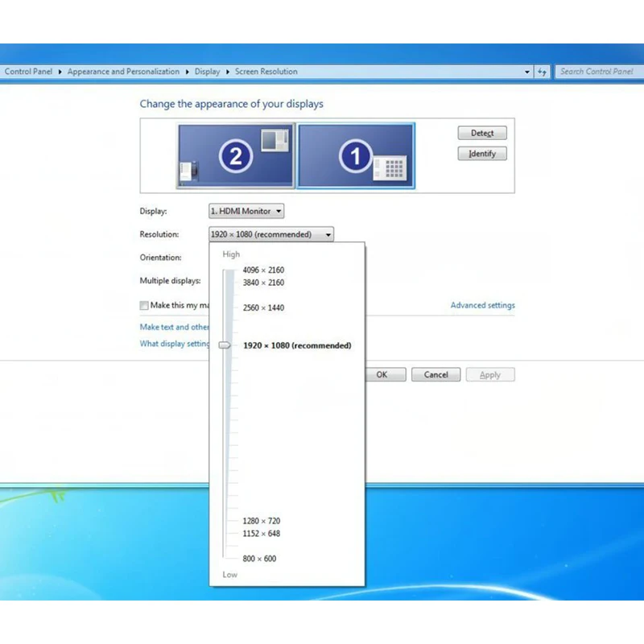This screenshot has height=644, width=644.
Task: Choose 2560 × 1440 resolution
Action: click(263, 308)
